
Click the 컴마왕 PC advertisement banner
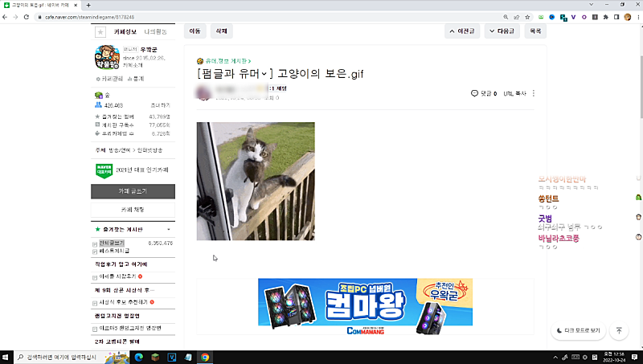365,305
